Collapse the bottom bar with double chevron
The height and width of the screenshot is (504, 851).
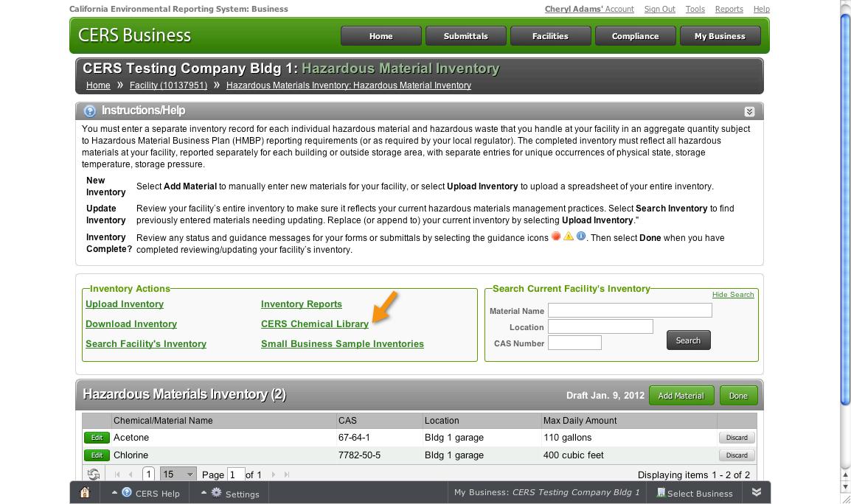click(x=756, y=492)
